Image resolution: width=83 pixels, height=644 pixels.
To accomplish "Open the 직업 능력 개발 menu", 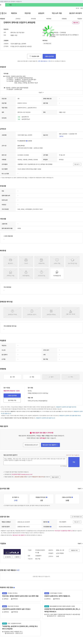I will click(57, 13).
